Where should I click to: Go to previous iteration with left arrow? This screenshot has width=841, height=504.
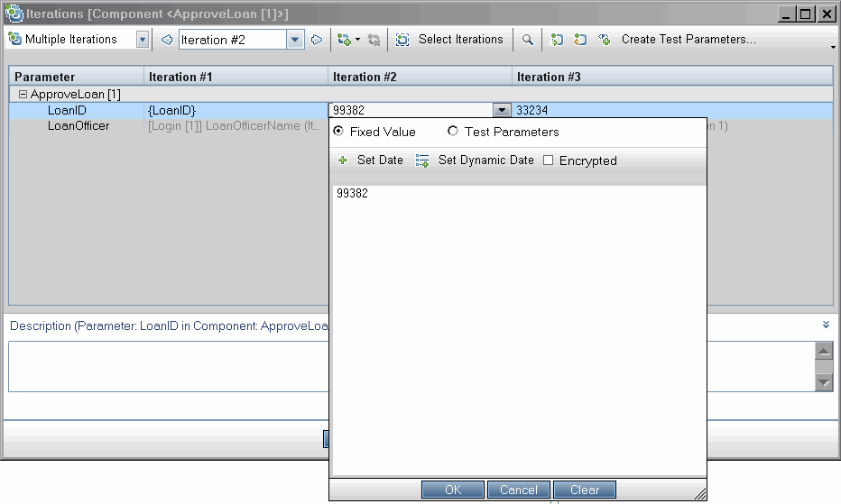pos(166,40)
